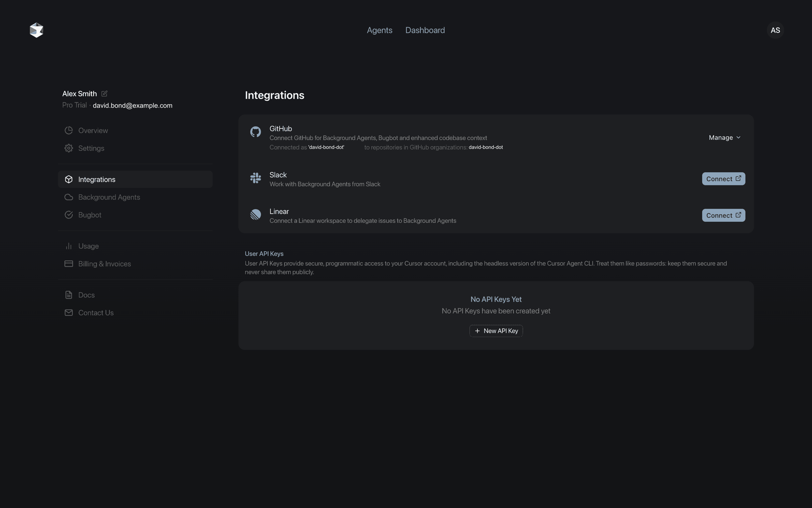Click the Linear workspace description text
The image size is (812, 508).
[363, 221]
